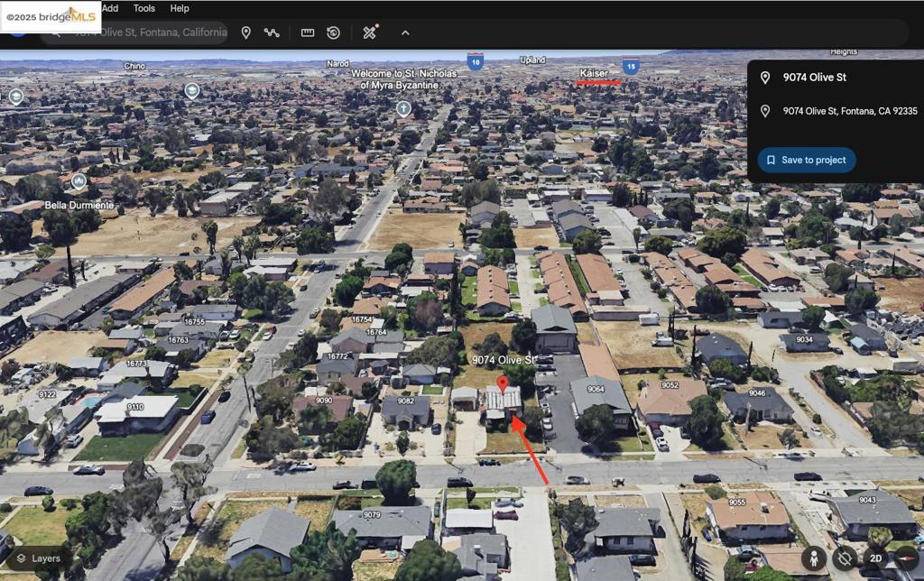
Task: Click the search magnifier icon
Action: [56, 32]
